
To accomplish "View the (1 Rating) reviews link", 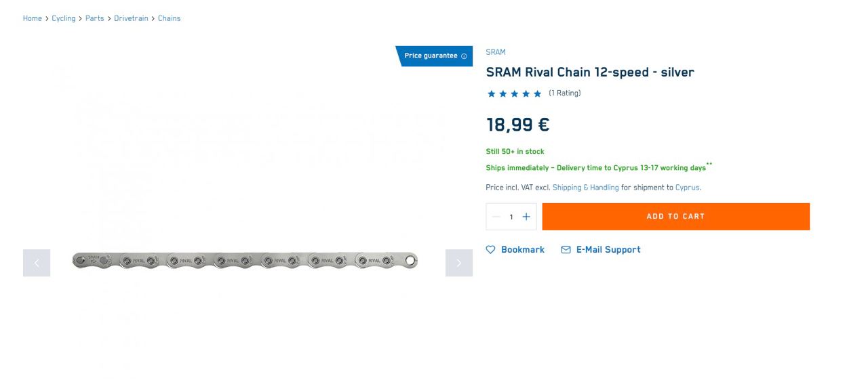I will 565,93.
